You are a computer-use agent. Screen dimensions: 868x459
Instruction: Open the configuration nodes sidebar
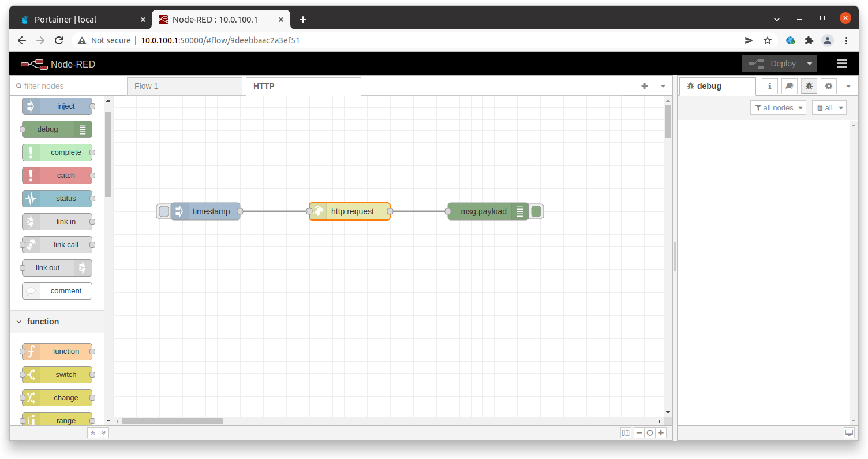tap(828, 85)
